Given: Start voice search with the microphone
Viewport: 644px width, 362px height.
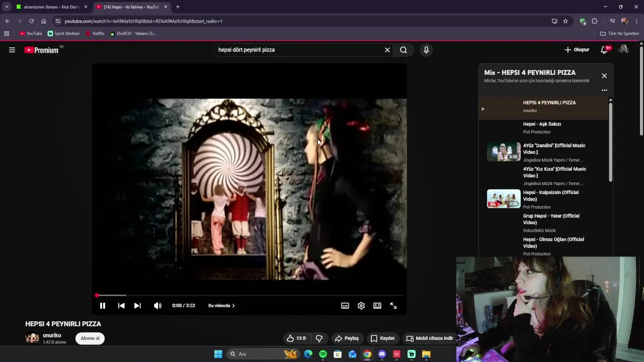Looking at the screenshot, I should click(x=426, y=50).
